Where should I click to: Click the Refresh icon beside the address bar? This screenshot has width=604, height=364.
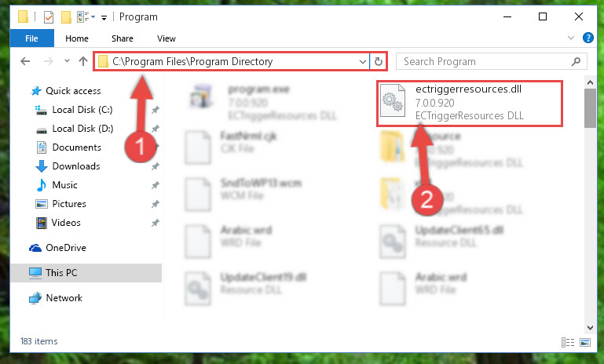[x=379, y=61]
